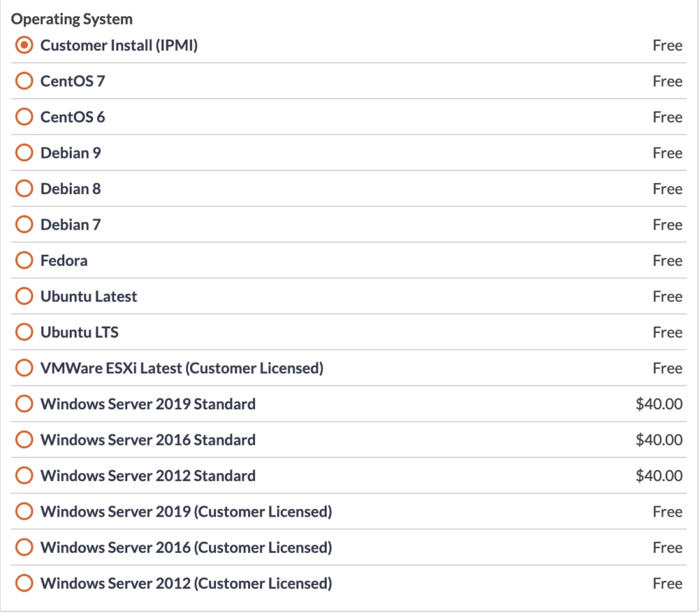Choose the CentOS 7 radio option

click(24, 81)
